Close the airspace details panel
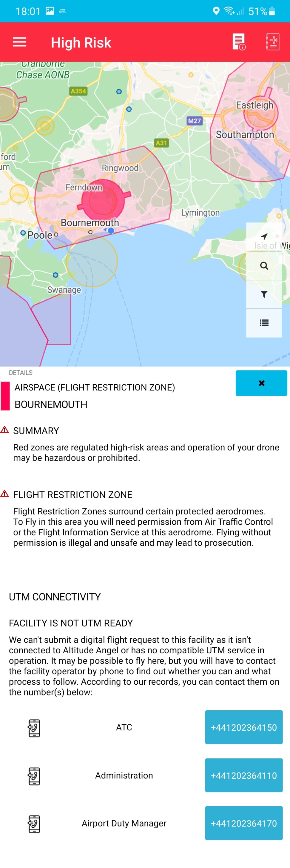 pos(261,383)
